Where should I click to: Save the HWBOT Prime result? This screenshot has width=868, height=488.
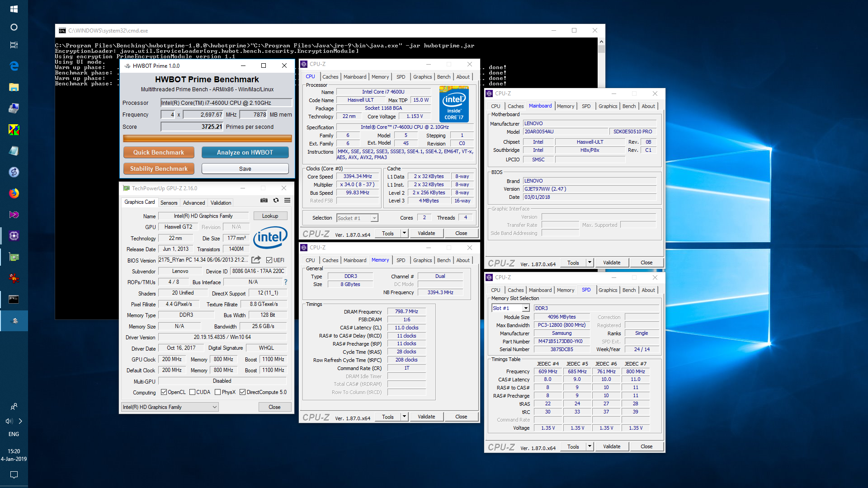(x=245, y=169)
